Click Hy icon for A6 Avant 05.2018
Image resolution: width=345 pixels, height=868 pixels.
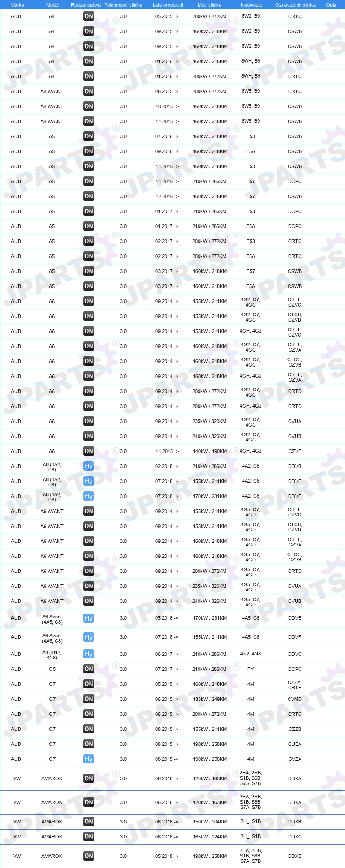click(89, 618)
